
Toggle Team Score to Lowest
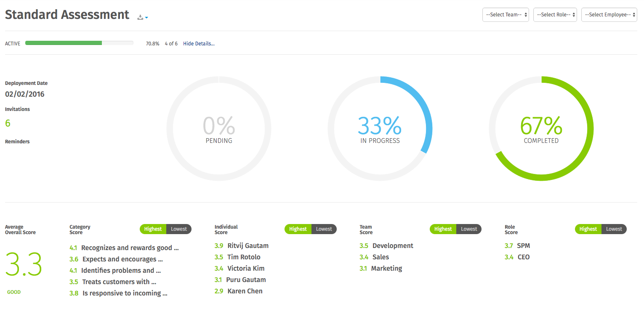469,229
